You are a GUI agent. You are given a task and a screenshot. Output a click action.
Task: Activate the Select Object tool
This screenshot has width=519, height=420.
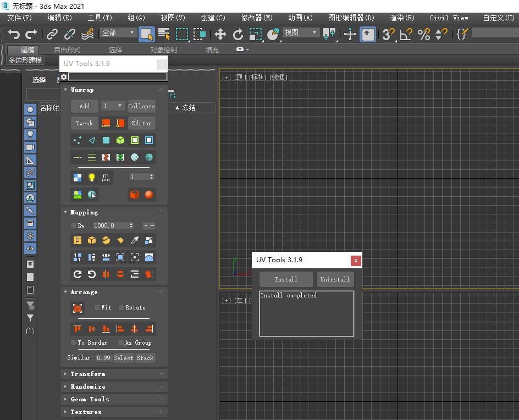(147, 34)
